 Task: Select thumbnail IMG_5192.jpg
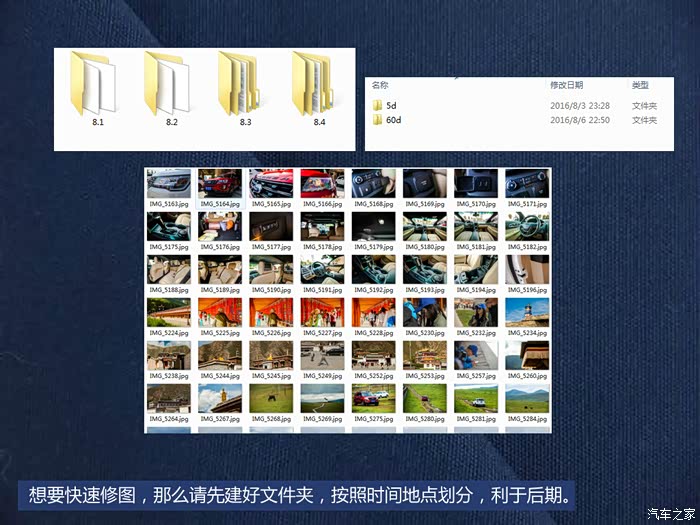[x=374, y=270]
